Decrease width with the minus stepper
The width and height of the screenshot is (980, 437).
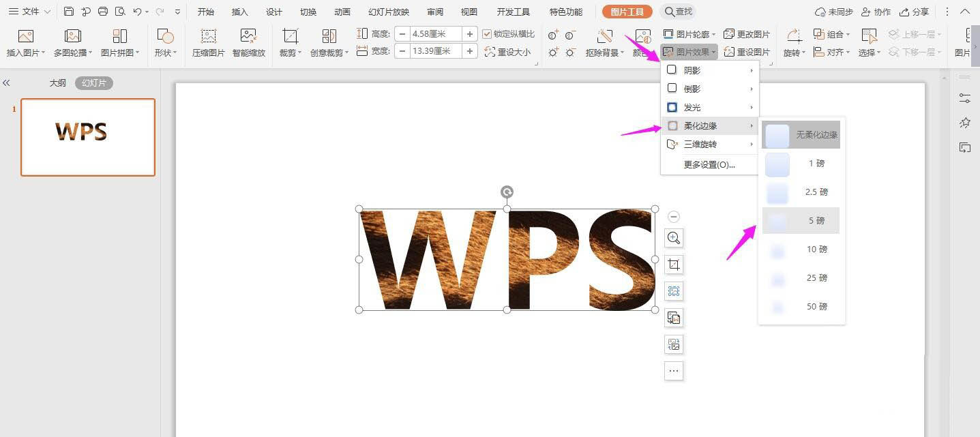point(402,51)
